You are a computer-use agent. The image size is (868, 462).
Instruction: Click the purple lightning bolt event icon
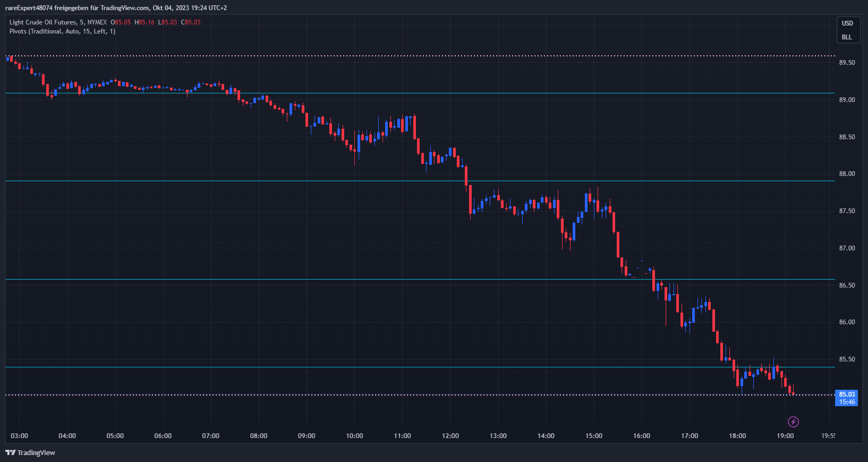(793, 422)
